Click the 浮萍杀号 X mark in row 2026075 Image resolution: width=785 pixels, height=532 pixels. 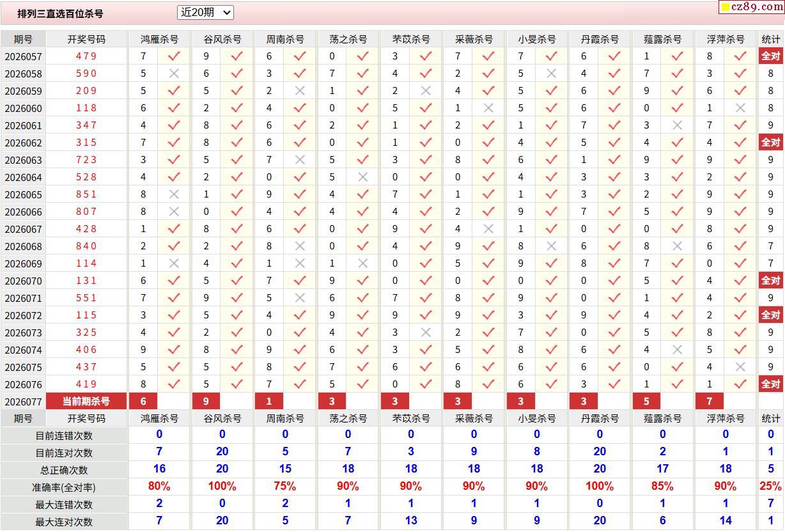(x=740, y=367)
